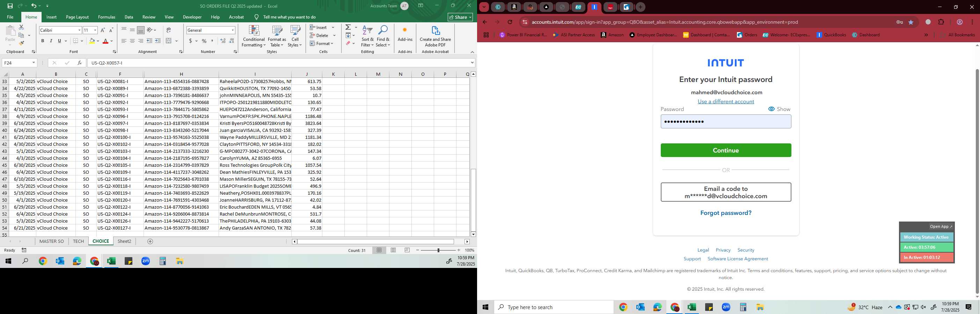The image size is (980, 314).
Task: Open the Page Layout ribbon tab
Action: (x=77, y=17)
